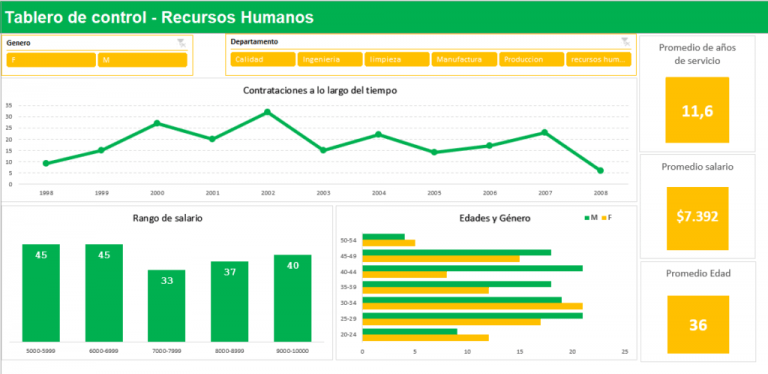The width and height of the screenshot is (768, 374).
Task: Filter by limpieza department
Action: (x=397, y=59)
